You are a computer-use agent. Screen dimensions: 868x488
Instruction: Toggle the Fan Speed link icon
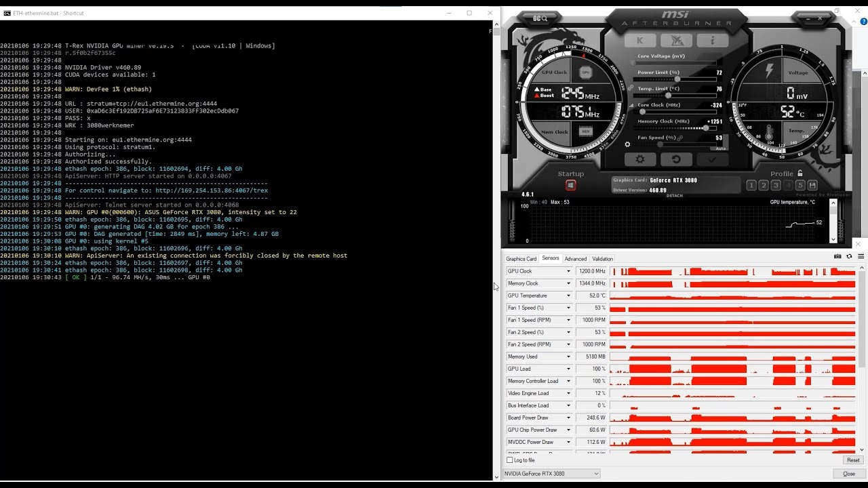click(680, 138)
